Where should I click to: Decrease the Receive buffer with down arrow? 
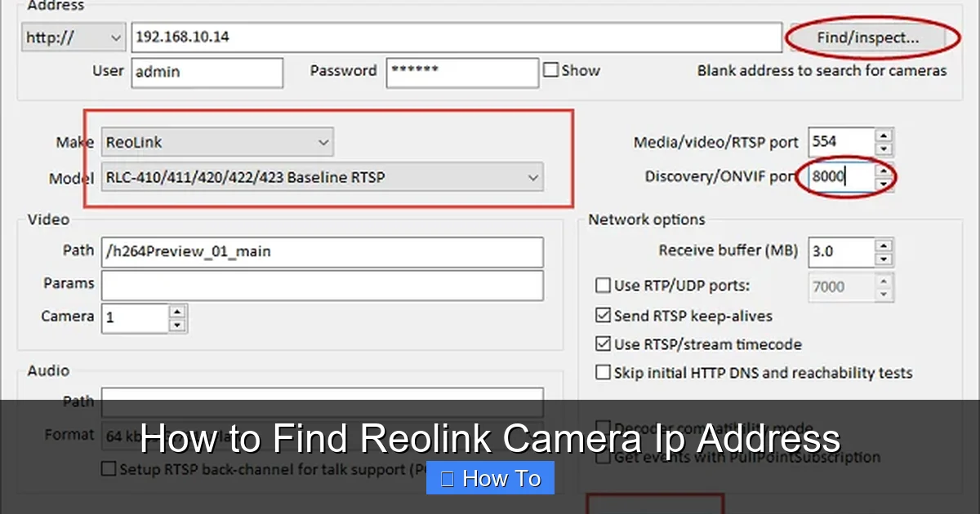884,259
